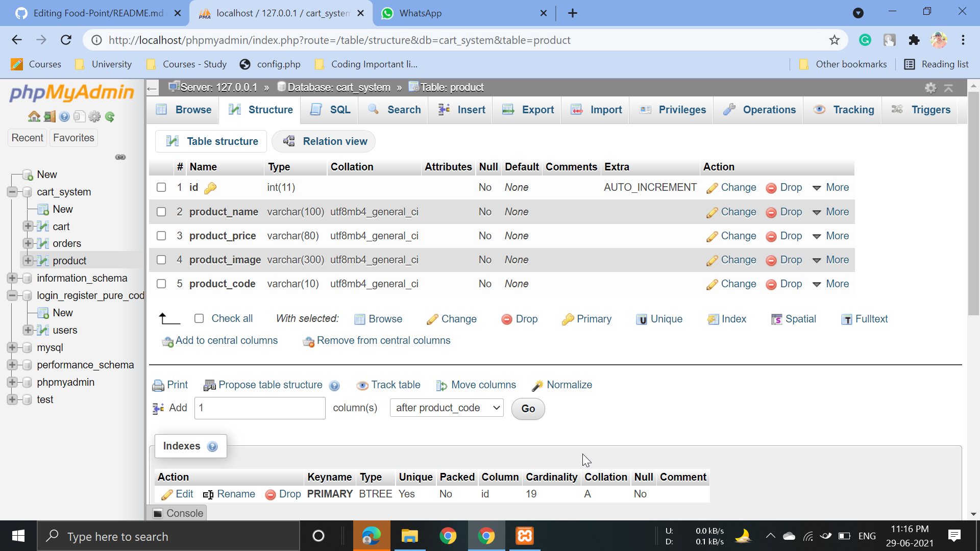Open the phpMyAdmin documentation icon

[x=64, y=117]
